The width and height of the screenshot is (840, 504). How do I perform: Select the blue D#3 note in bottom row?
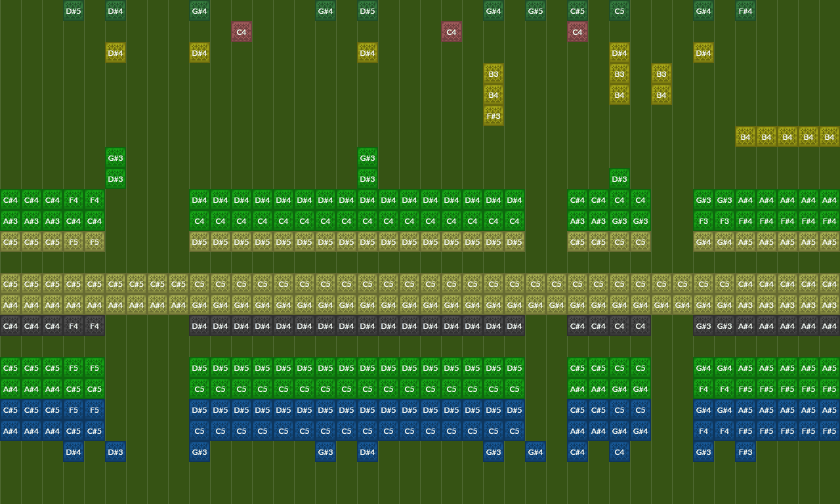115,452
